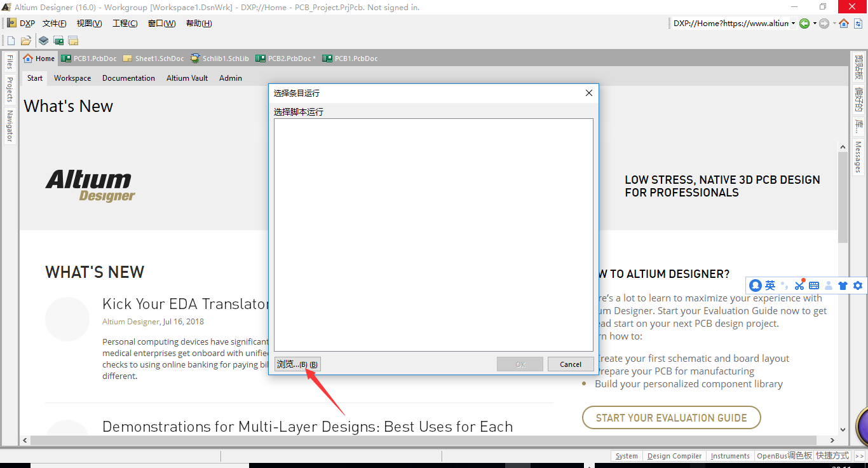Select the Documentation page tab

[x=128, y=78]
